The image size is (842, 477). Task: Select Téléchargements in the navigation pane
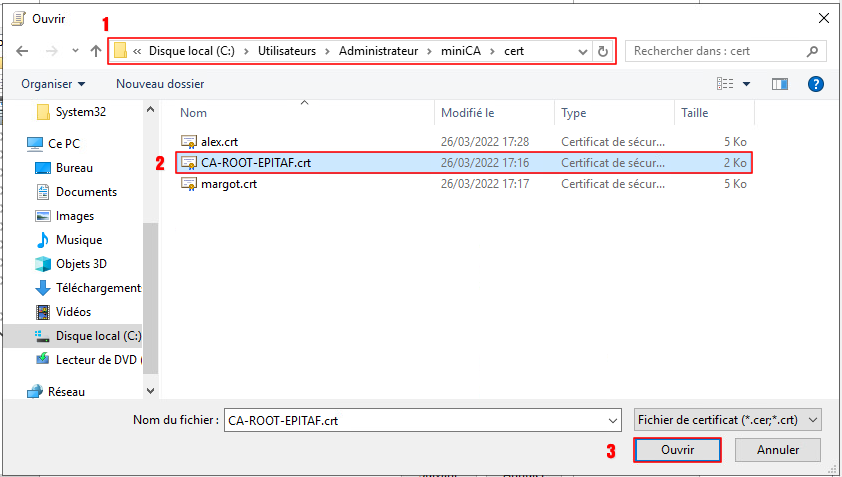97,288
